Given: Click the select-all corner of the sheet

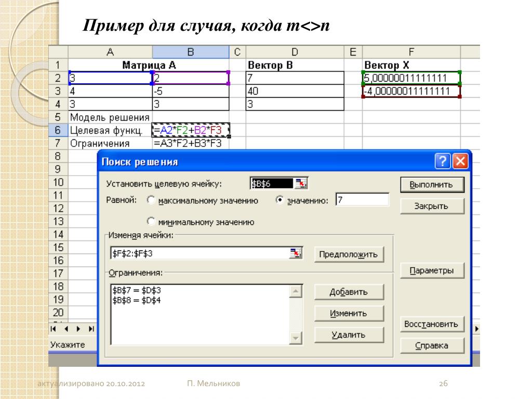Looking at the screenshot, I should [x=58, y=52].
